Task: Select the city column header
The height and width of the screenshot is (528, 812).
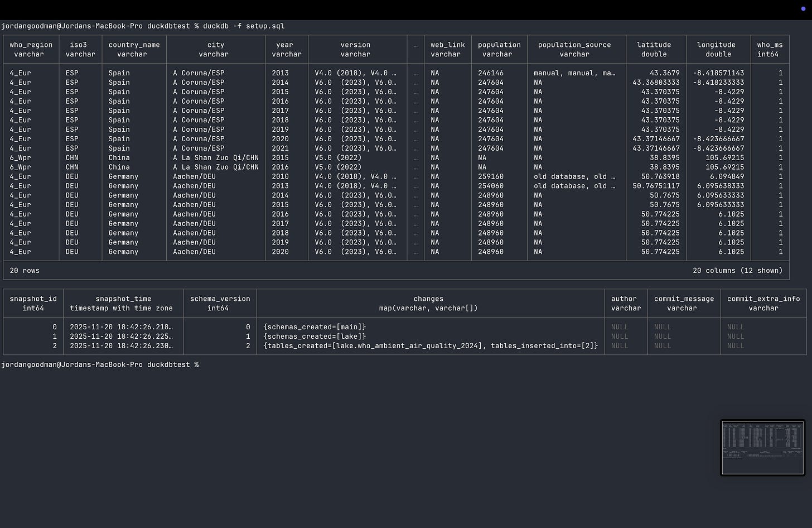Action: tap(216, 50)
